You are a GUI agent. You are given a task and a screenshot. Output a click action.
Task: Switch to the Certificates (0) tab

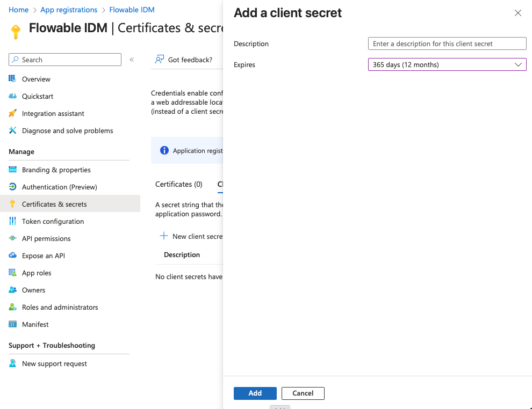(x=178, y=184)
